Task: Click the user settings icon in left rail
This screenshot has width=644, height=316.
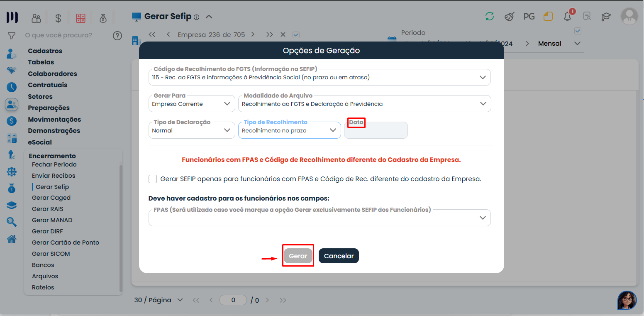Action: coord(12,54)
